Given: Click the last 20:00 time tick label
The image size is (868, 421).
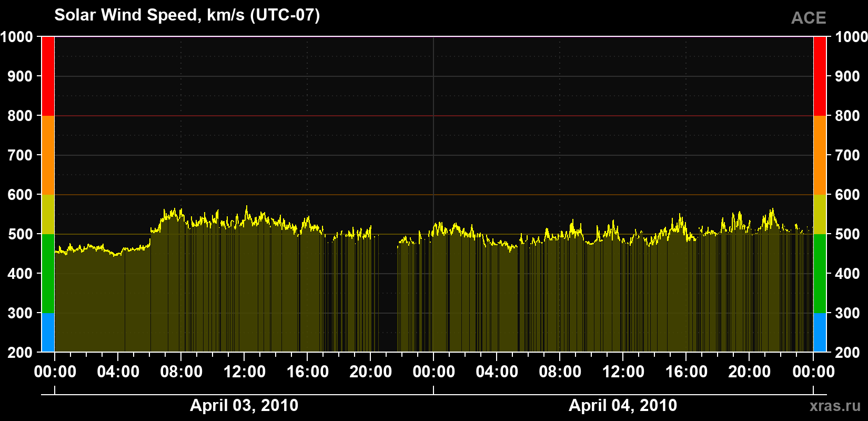Looking at the screenshot, I should (x=750, y=372).
